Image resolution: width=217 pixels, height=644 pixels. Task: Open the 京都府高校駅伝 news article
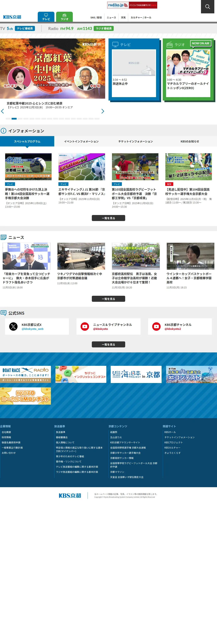tap(136, 278)
